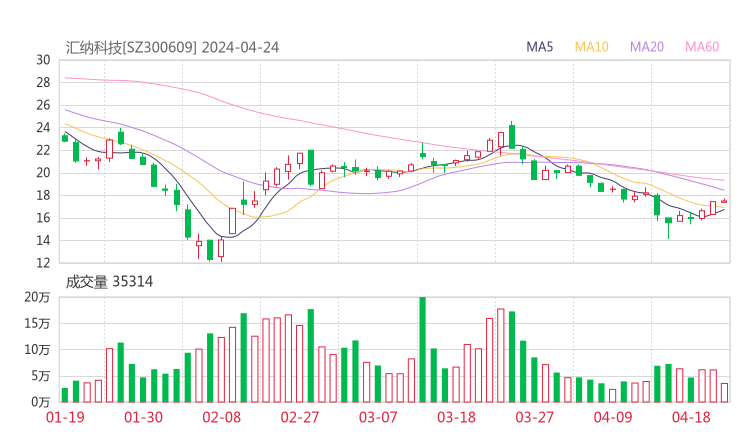
Task: Click the volume axis label 5万
Action: (x=41, y=376)
